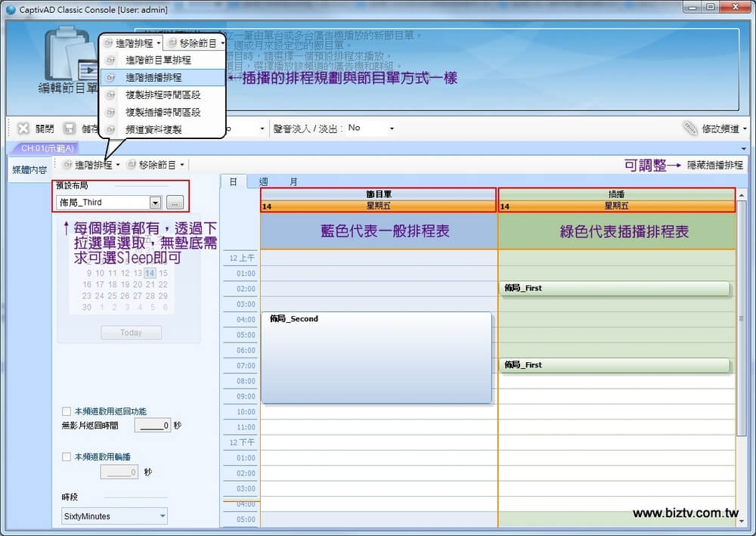Screen dimensions: 756x536
Task: Switch to the 月 month view tab
Action: 293,182
